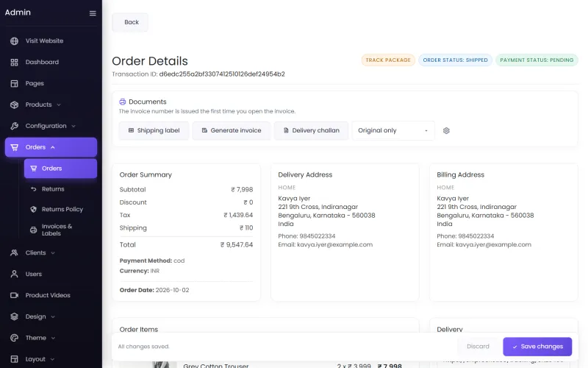Open the Original only copies dropdown
588x368 pixels.
(393, 131)
